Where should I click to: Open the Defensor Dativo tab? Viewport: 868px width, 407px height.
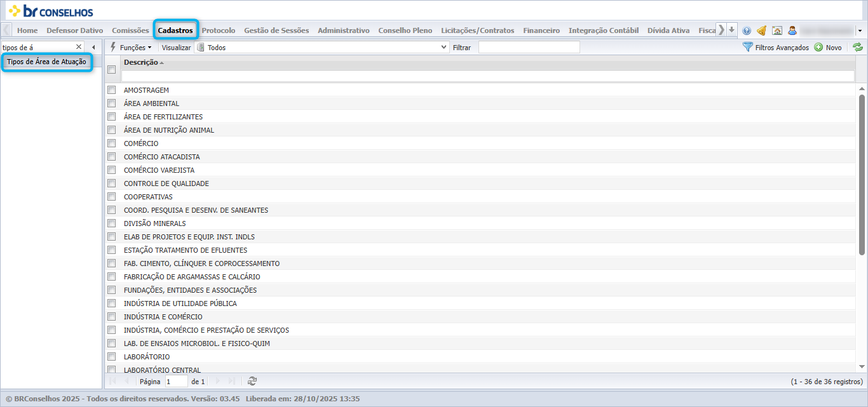pos(75,30)
